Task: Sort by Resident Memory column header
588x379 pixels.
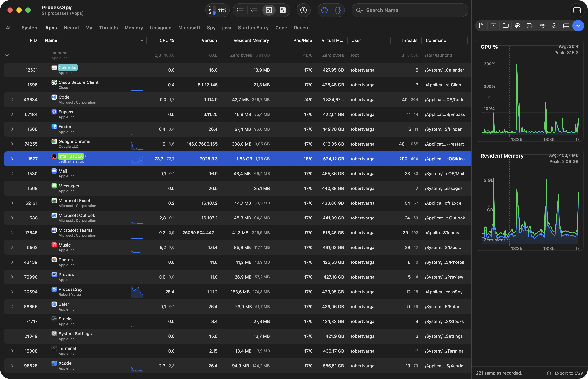Action: click(x=247, y=40)
